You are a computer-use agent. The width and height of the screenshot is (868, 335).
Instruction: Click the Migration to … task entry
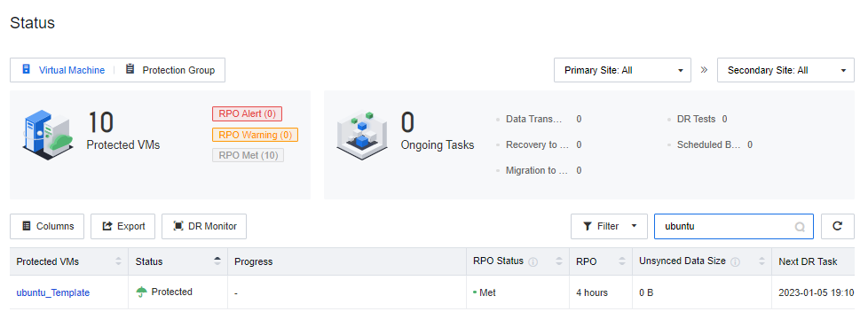click(x=539, y=170)
